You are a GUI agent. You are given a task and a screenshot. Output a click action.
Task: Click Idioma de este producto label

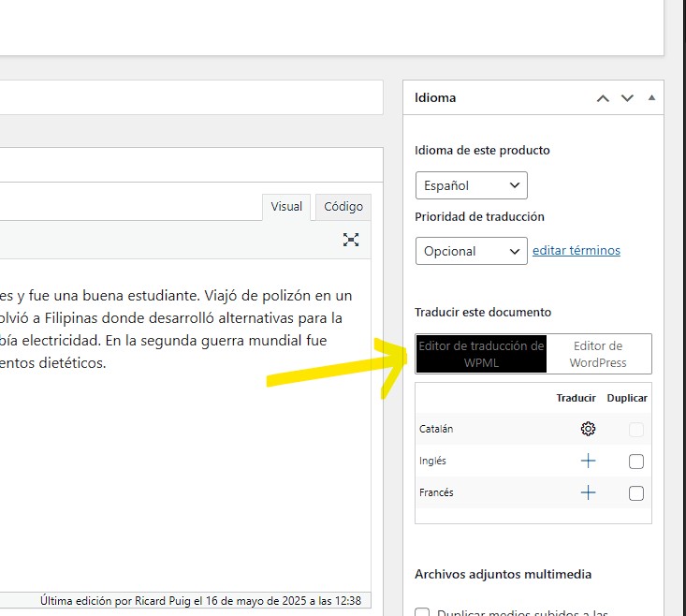[x=482, y=150]
